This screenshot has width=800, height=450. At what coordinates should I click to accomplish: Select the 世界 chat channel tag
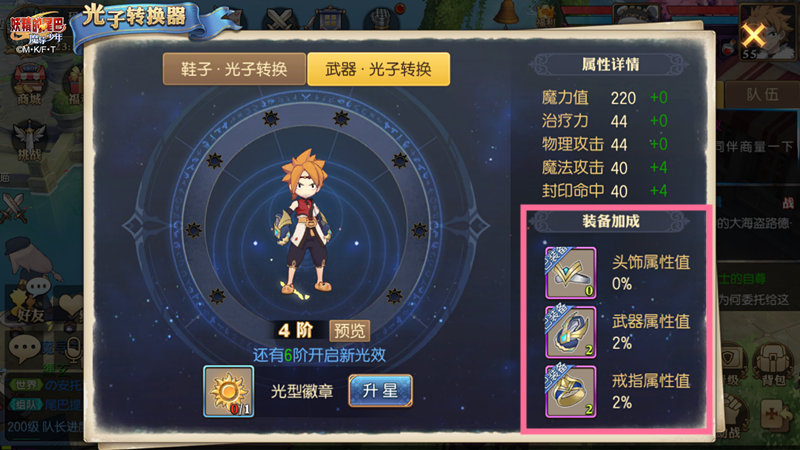[26, 385]
